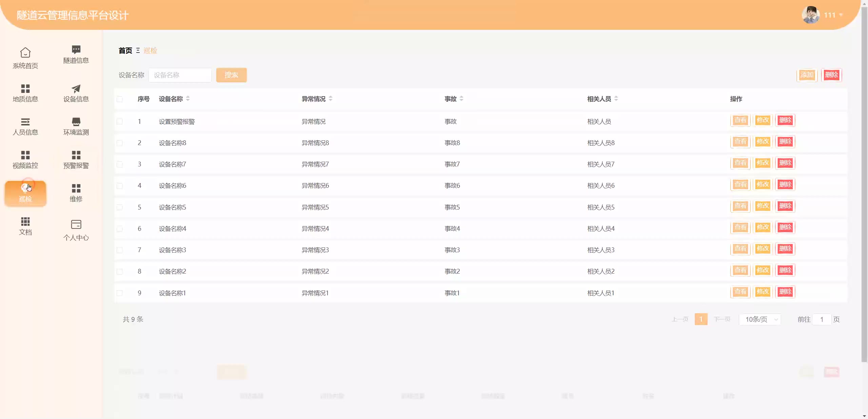Open the 文档 grid icon
This screenshot has width=868, height=419.
[25, 222]
